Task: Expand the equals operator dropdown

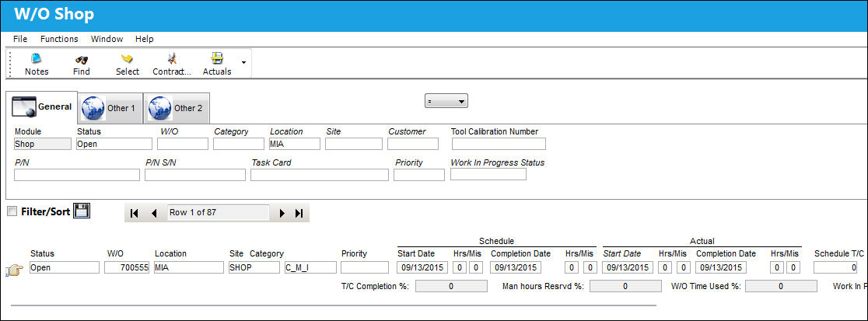Action: pos(446,101)
